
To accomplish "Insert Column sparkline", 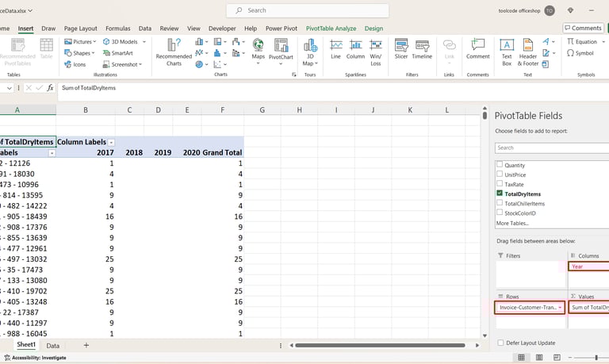I will [355, 49].
